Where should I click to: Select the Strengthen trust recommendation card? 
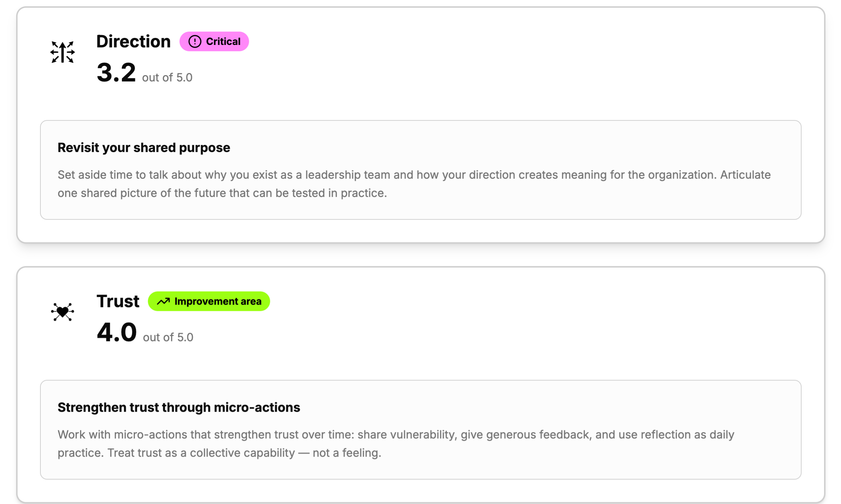click(421, 430)
